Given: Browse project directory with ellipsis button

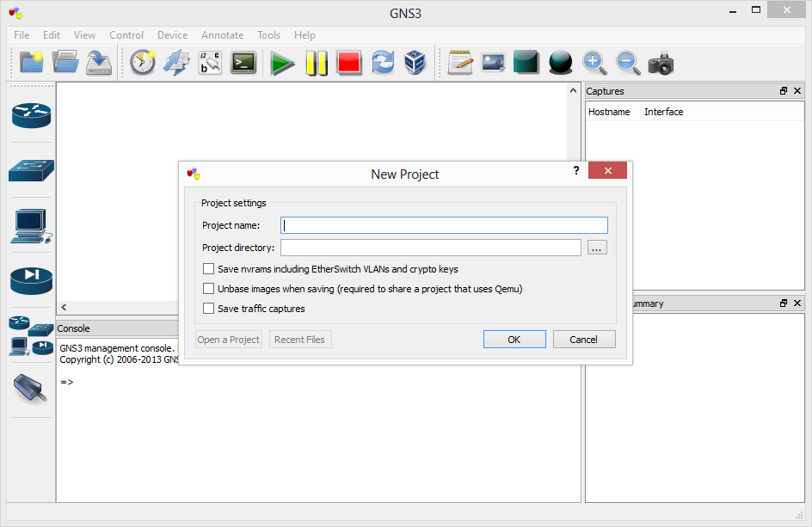Looking at the screenshot, I should [597, 248].
